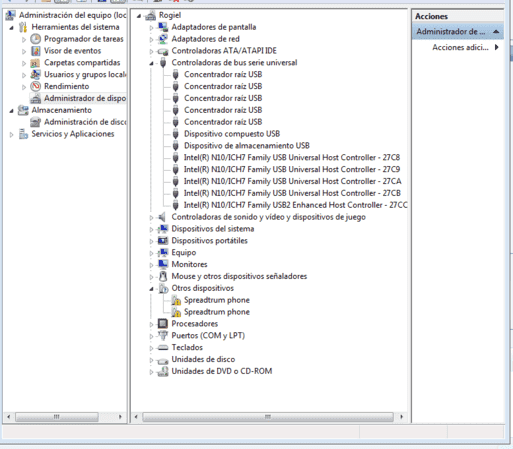This screenshot has height=449, width=513.
Task: Collapse the Administrador de actions section arrow
Action: 496,32
